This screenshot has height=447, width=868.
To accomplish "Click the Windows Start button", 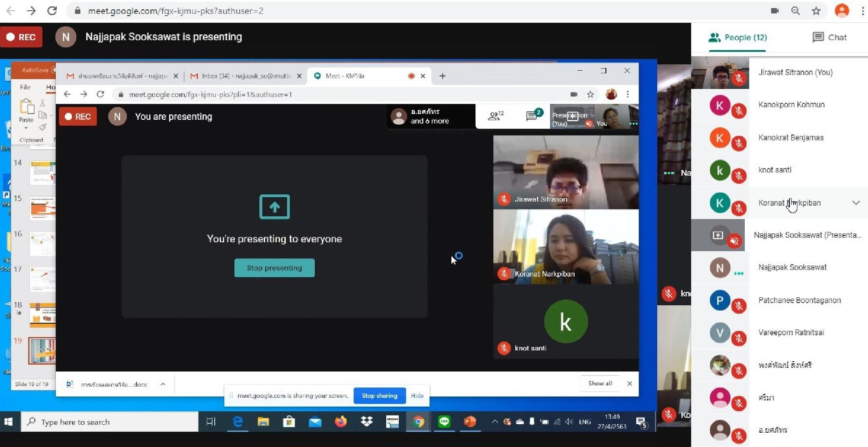I will pyautogui.click(x=8, y=422).
